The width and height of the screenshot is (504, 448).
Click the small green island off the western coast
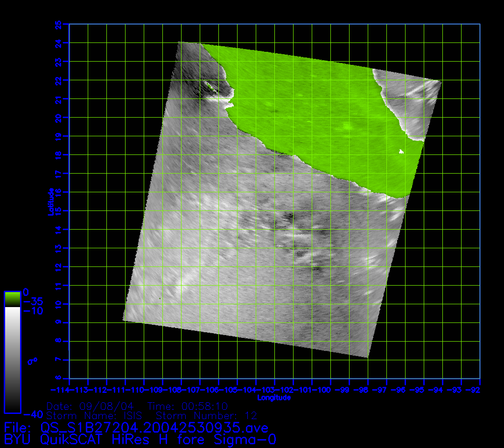(x=210, y=86)
